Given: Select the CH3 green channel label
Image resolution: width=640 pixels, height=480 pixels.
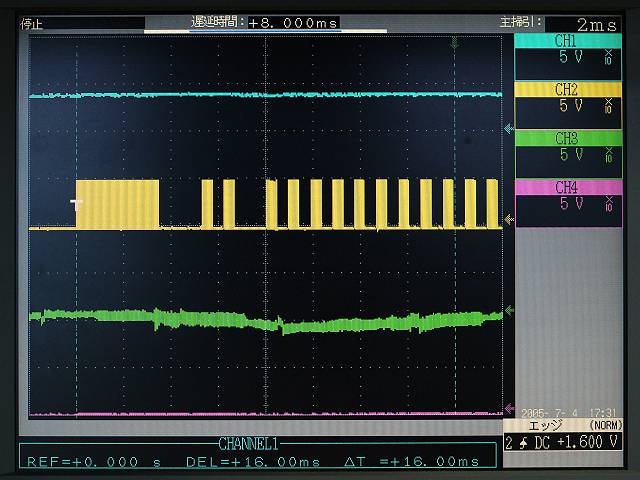Looking at the screenshot, I should click(566, 137).
